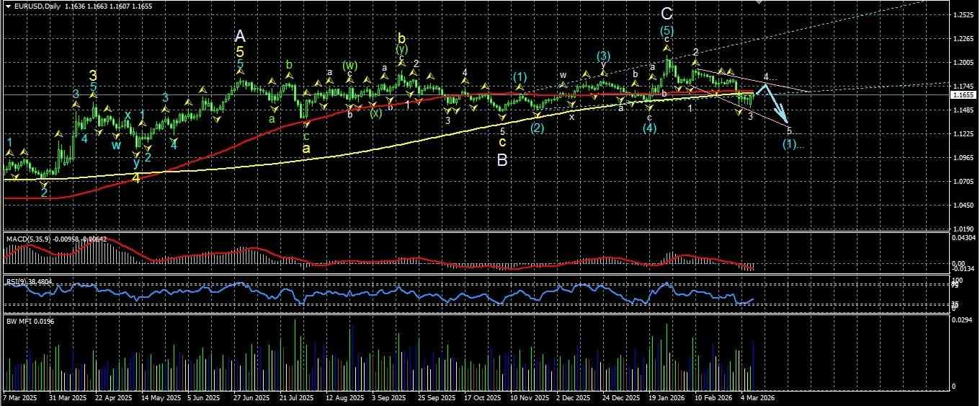Click the 24 Dec 2025 date label
This screenshot has height=406, width=980.
click(x=621, y=397)
